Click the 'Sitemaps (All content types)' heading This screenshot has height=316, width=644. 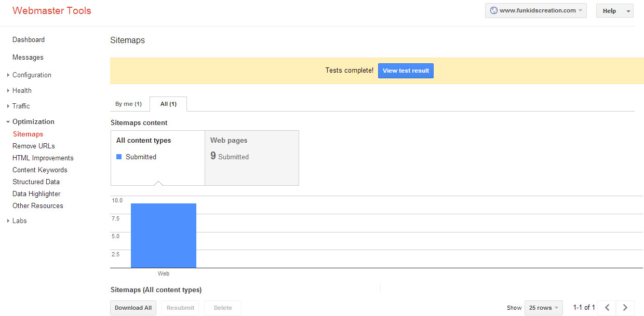tap(156, 290)
